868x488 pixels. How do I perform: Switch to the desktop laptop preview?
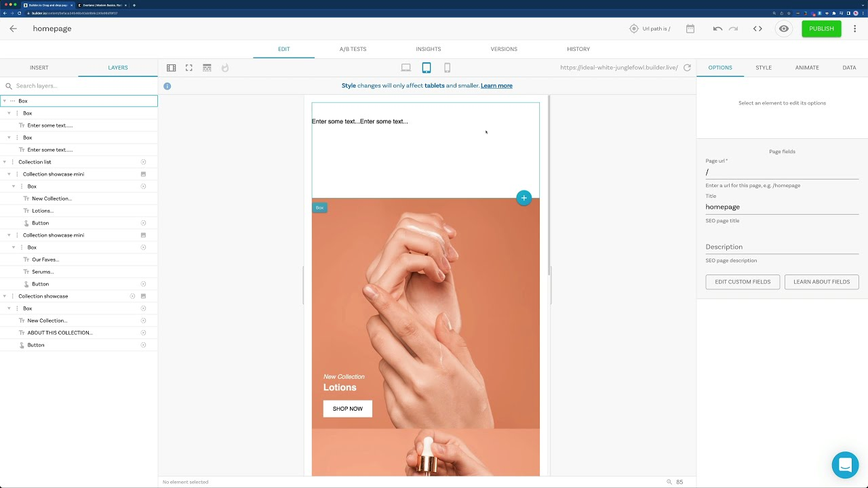406,68
